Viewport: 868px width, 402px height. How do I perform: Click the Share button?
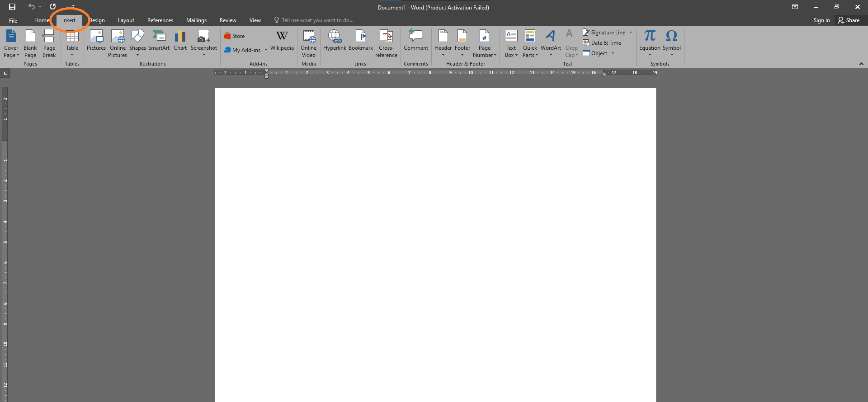coord(849,20)
